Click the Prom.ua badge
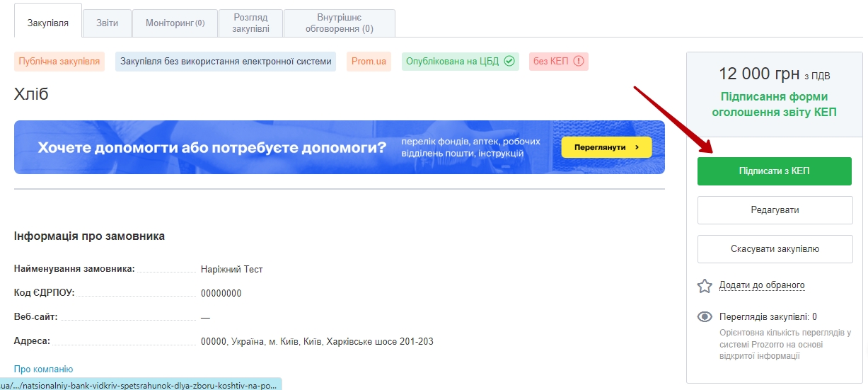 [369, 62]
